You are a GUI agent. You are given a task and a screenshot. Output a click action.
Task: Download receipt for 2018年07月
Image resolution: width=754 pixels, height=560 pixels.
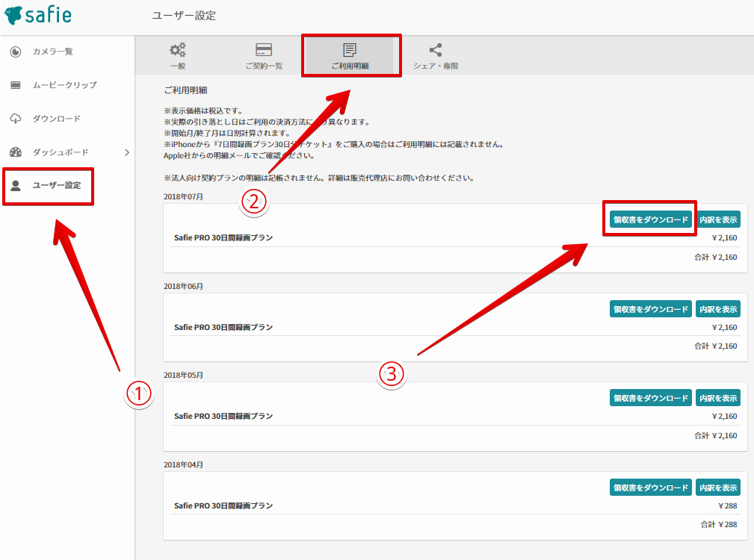click(650, 220)
